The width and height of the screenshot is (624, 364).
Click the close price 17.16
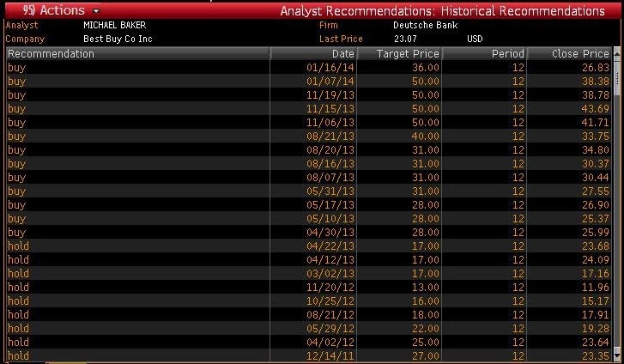596,274
